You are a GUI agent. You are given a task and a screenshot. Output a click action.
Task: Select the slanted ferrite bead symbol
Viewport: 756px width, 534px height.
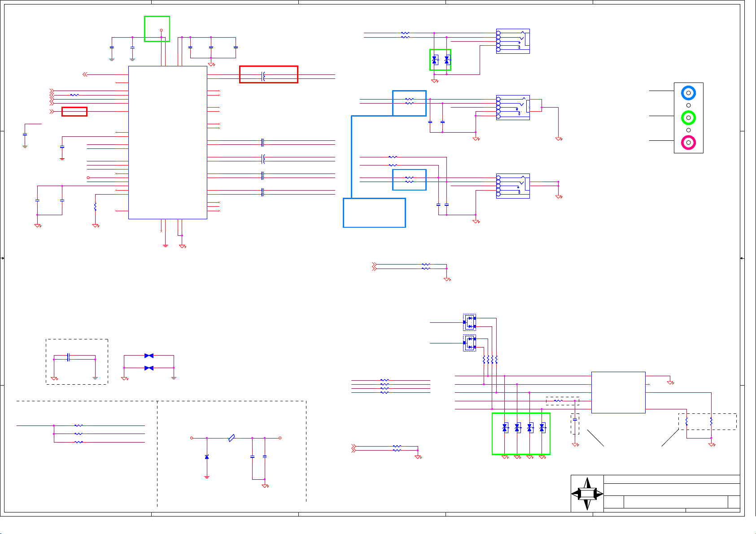pos(232,438)
